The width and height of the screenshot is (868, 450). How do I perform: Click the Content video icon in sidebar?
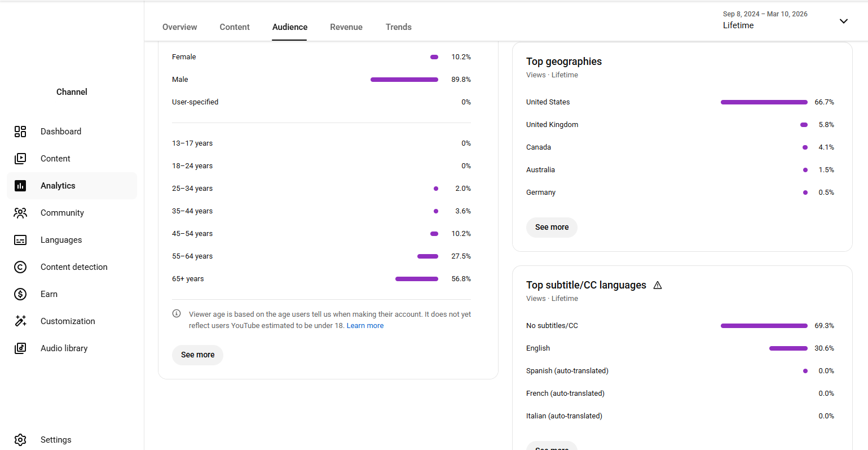20,159
